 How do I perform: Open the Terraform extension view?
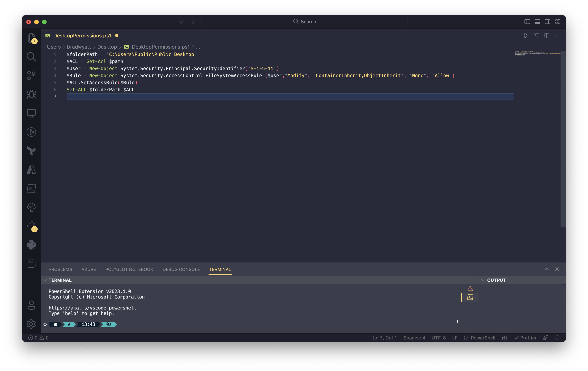(x=31, y=151)
